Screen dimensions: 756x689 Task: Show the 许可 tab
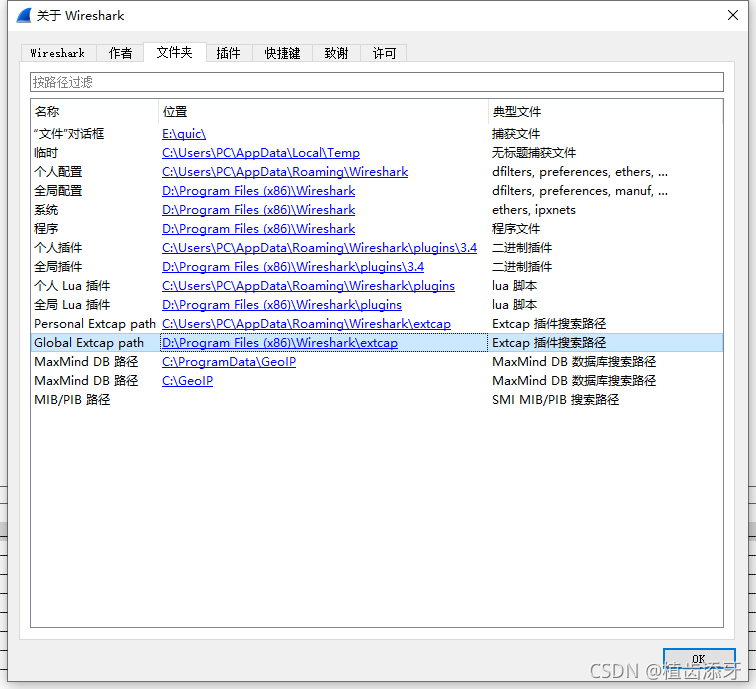[384, 53]
